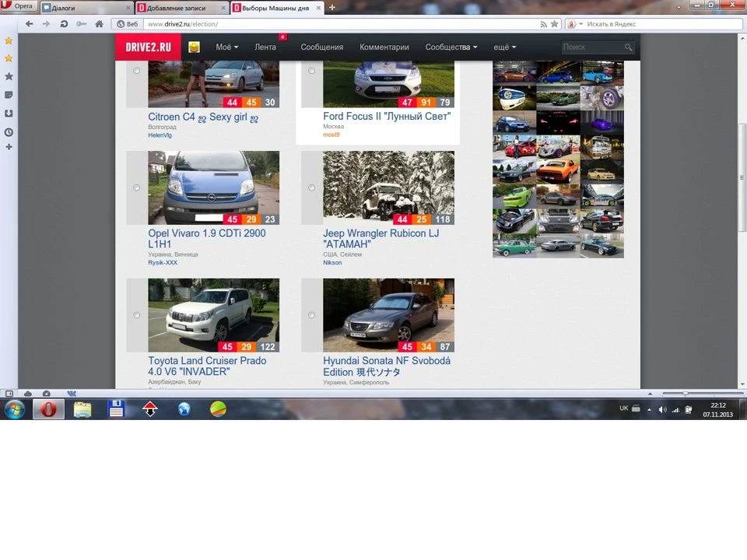Screen dimensions: 747x560
Task: Reload the page with the refresh icon
Action: pos(64,24)
